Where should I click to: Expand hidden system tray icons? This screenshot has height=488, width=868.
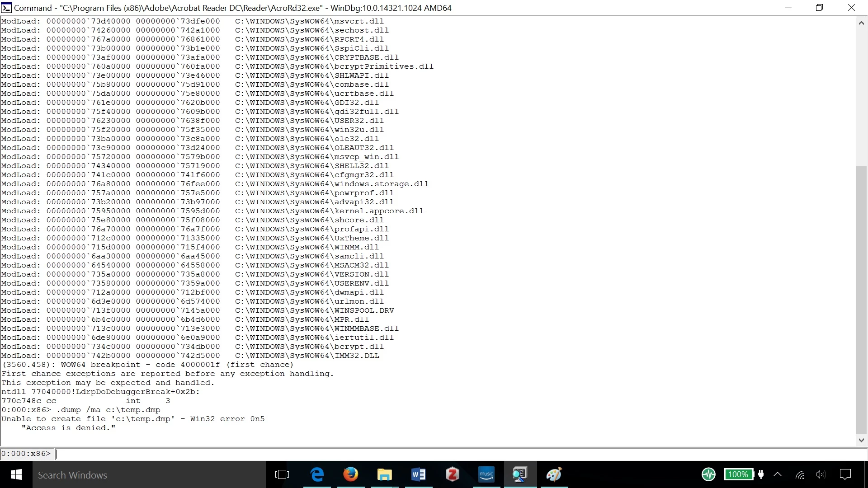(x=778, y=474)
